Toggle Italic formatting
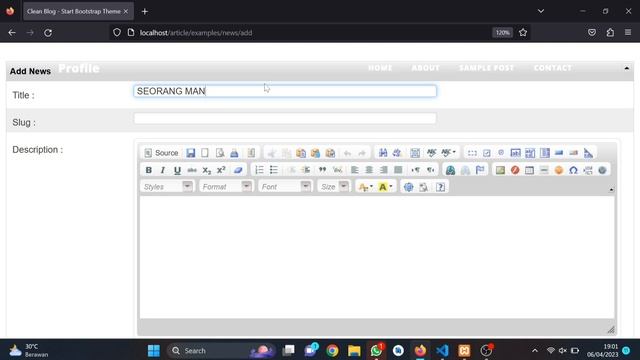Screen dimensions: 640x360 [x=162, y=170]
